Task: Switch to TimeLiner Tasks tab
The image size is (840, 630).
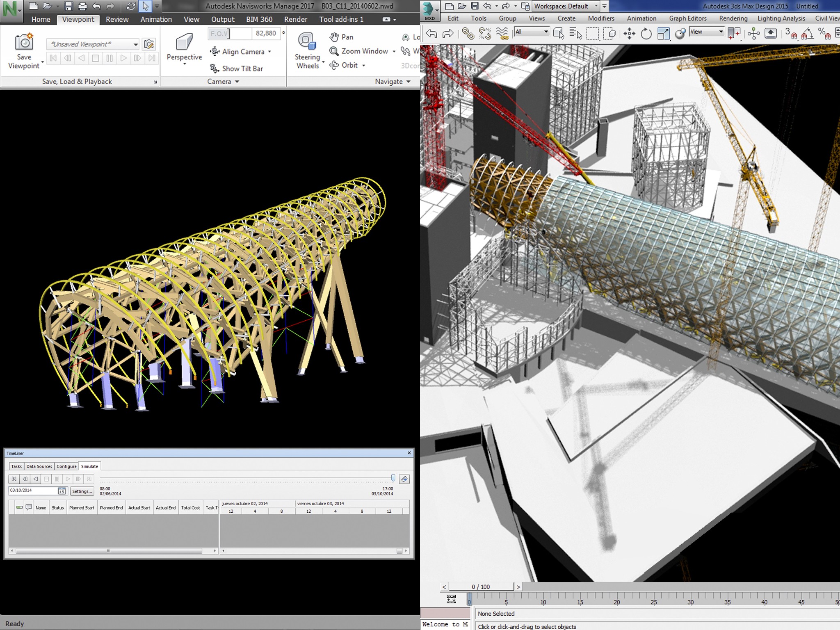Action: click(16, 466)
